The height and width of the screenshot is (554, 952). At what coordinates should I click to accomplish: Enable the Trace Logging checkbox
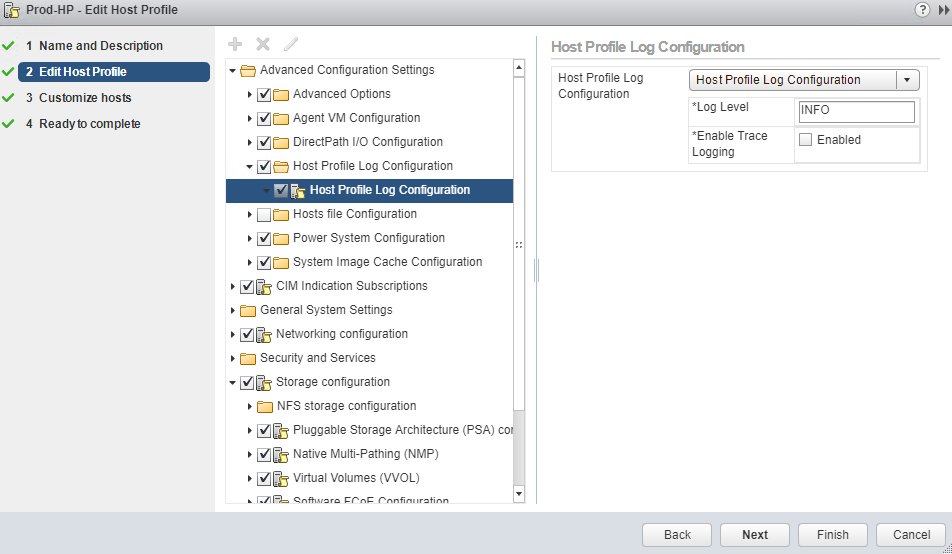tap(805, 140)
